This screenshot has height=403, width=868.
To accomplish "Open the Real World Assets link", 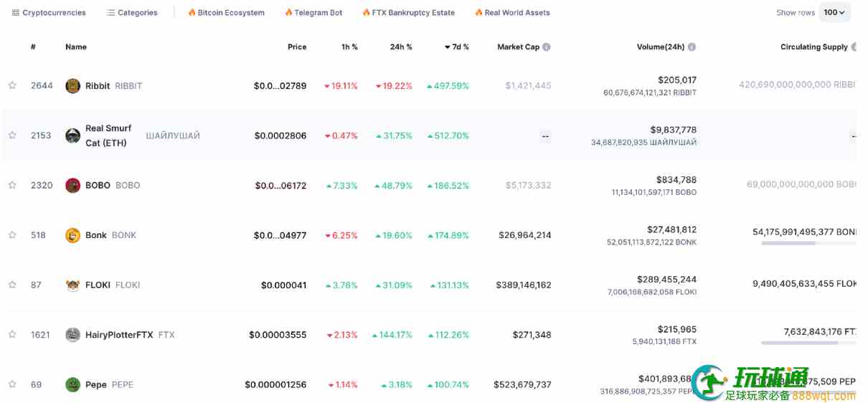I will 512,13.
